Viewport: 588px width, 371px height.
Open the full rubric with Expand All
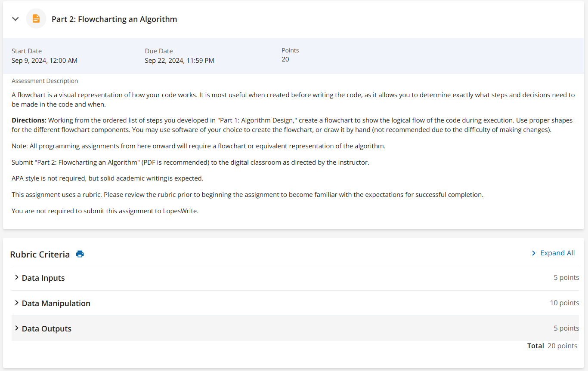(558, 253)
